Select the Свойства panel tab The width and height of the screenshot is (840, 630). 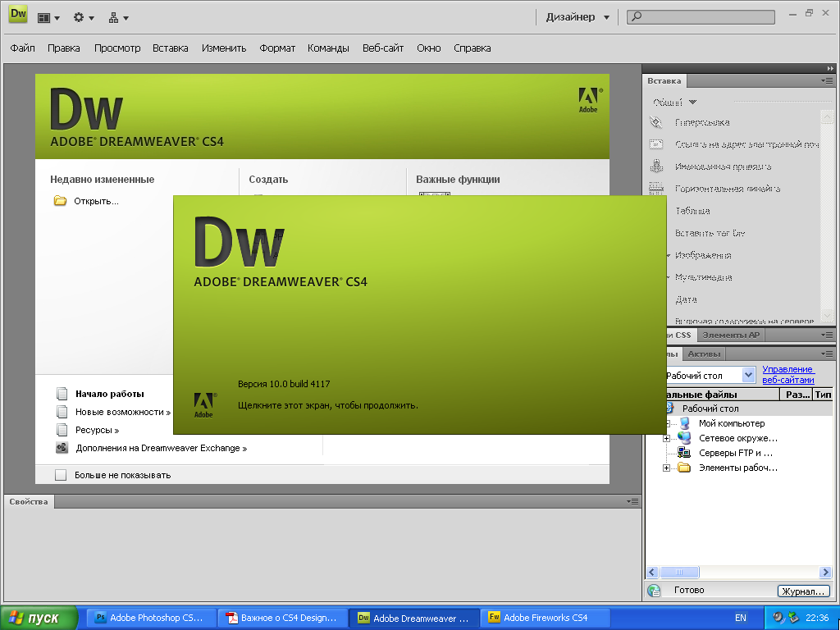pos(29,502)
